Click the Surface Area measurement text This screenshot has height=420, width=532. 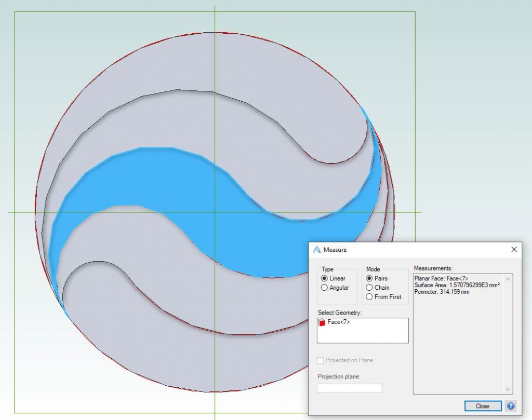457,285
